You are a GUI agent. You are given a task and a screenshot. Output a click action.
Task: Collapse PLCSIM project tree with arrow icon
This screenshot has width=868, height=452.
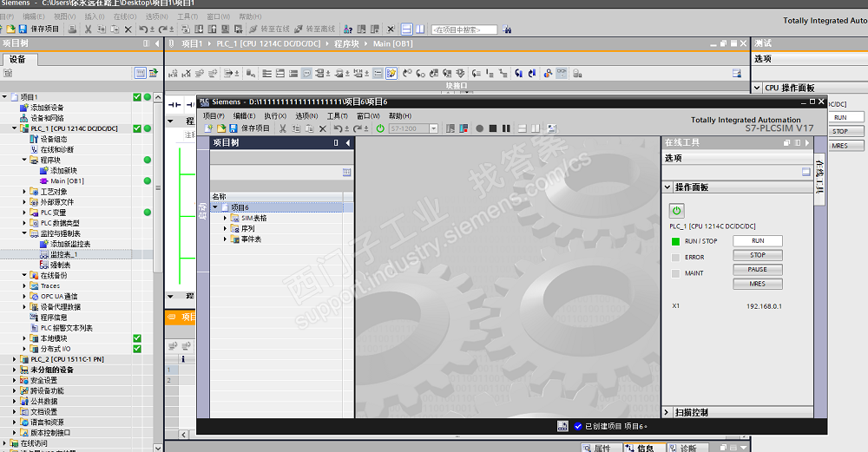point(348,143)
